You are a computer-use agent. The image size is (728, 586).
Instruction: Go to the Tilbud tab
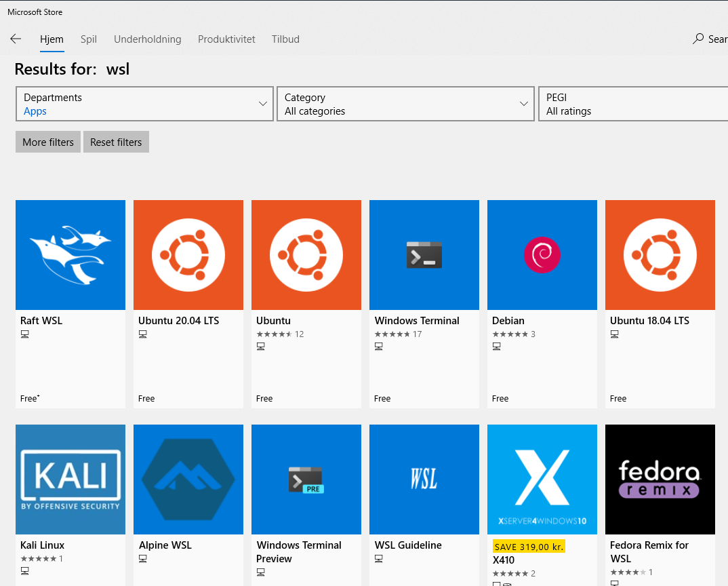[285, 39]
